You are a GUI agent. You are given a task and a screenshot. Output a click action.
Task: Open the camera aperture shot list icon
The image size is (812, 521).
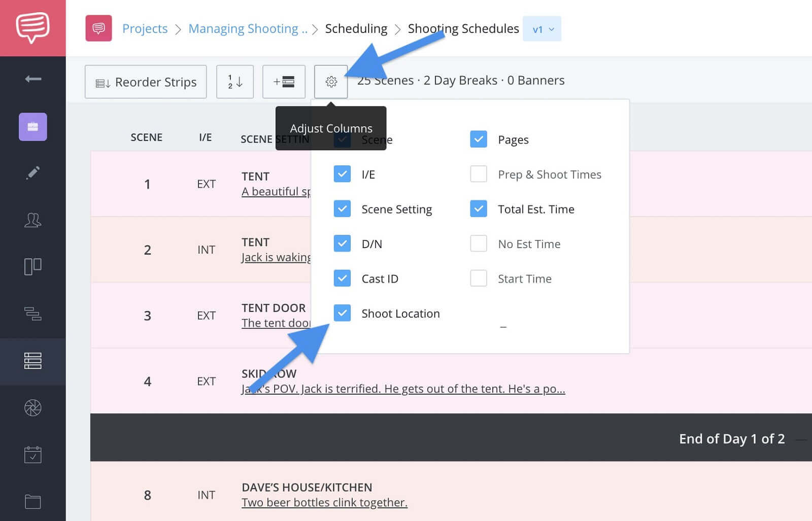point(33,408)
